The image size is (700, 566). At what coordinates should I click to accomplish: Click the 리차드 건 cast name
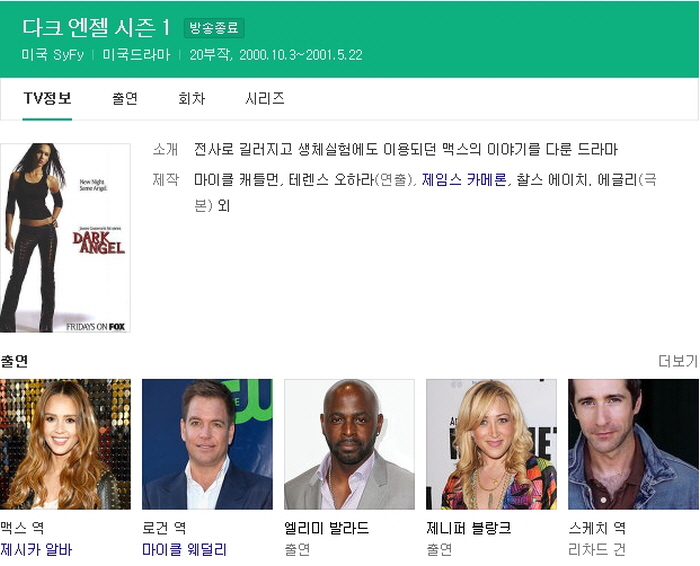596,549
